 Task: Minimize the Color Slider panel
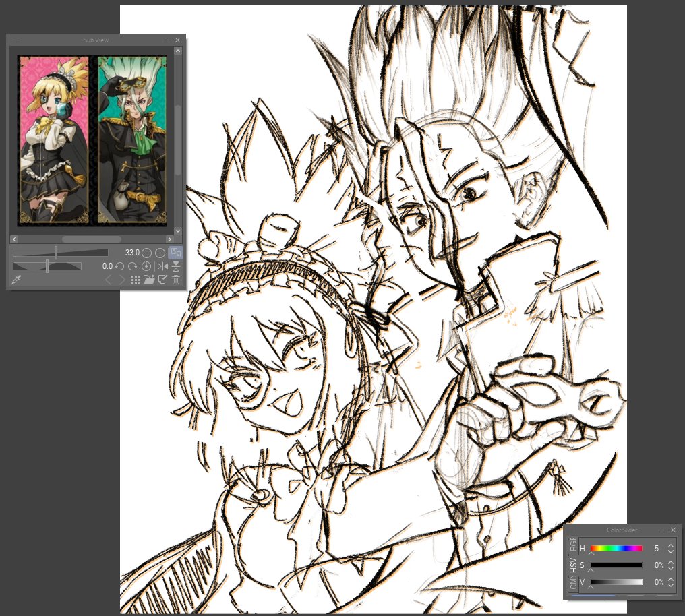(x=663, y=530)
